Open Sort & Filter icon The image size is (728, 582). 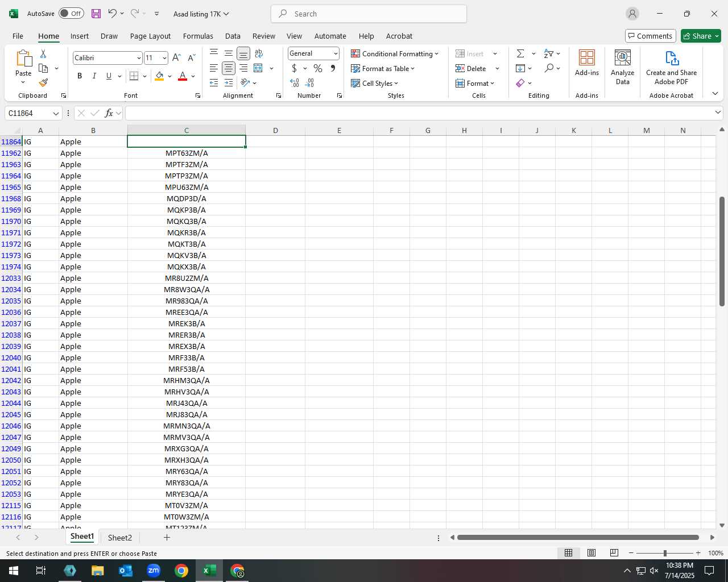point(549,53)
